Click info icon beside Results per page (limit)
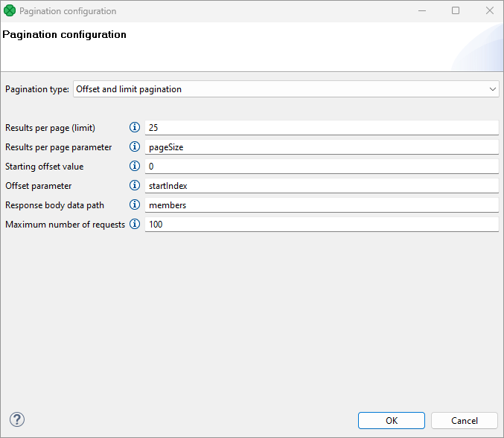Image resolution: width=504 pixels, height=438 pixels. 135,128
